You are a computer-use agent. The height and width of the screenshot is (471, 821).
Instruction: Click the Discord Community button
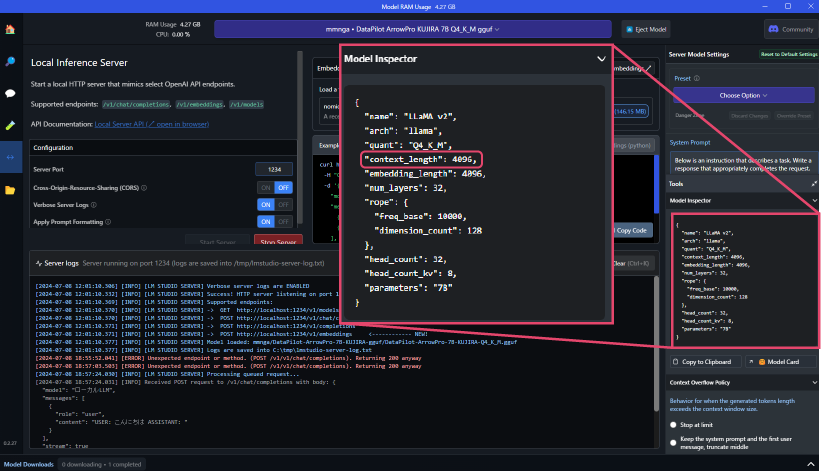coord(790,29)
